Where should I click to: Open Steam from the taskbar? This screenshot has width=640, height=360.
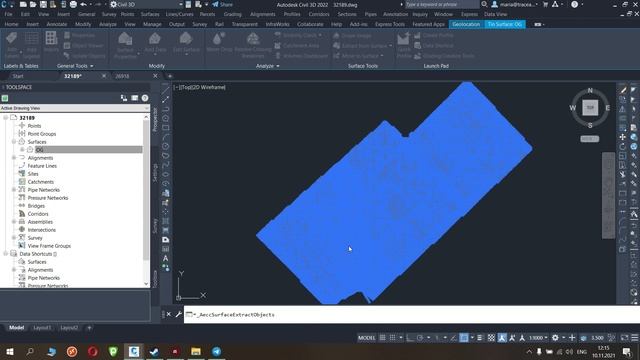154,351
